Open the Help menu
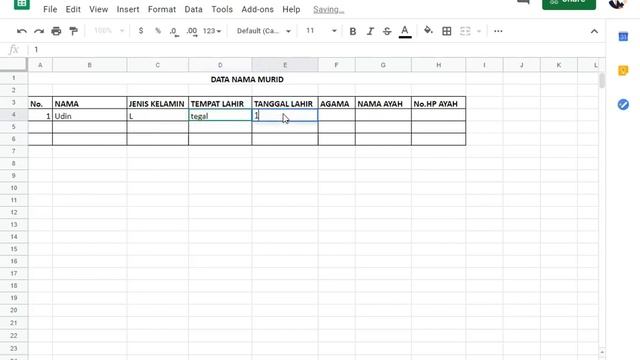This screenshot has width=640, height=360. click(291, 9)
